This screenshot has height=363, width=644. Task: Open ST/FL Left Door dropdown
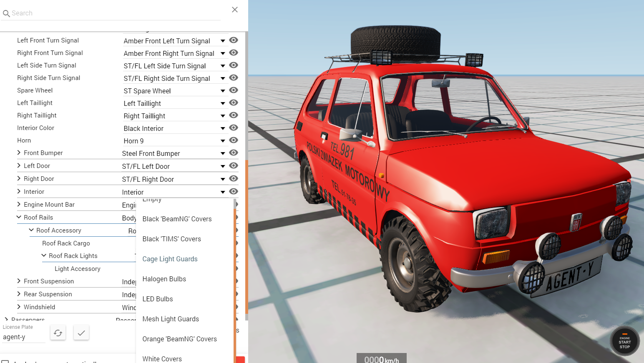(x=174, y=166)
